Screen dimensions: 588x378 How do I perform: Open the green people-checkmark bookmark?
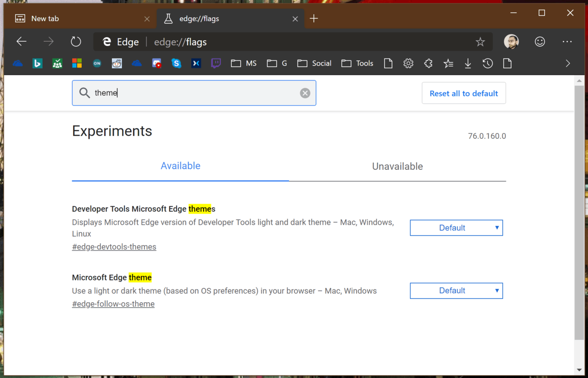click(x=57, y=63)
